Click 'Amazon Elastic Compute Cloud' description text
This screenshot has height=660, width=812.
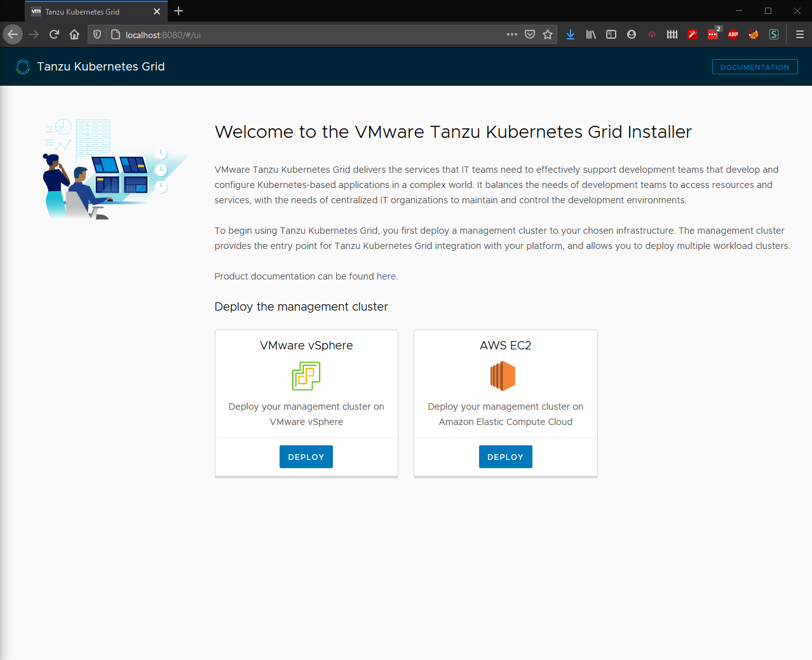[x=506, y=422]
